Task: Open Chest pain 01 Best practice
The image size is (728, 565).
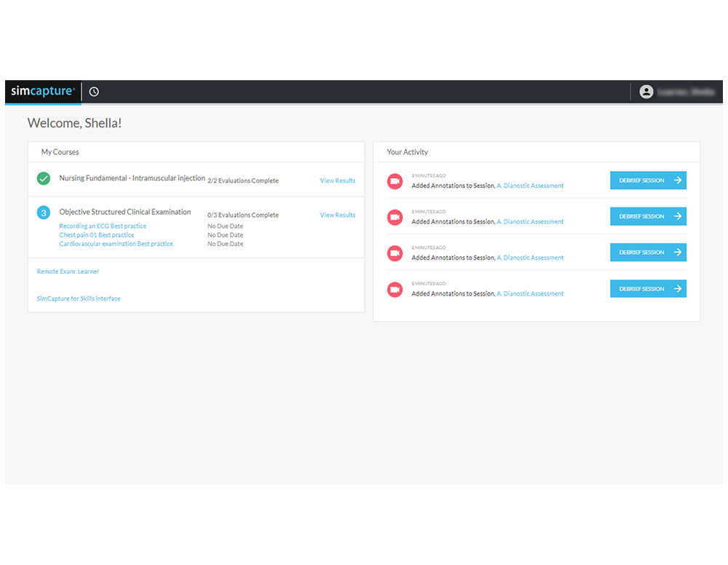Action: (x=96, y=235)
